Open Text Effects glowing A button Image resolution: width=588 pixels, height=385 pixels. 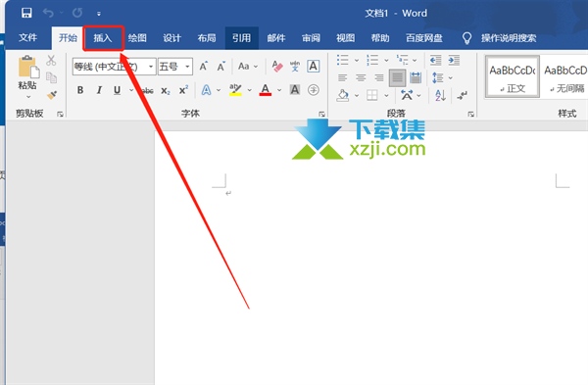[x=206, y=90]
